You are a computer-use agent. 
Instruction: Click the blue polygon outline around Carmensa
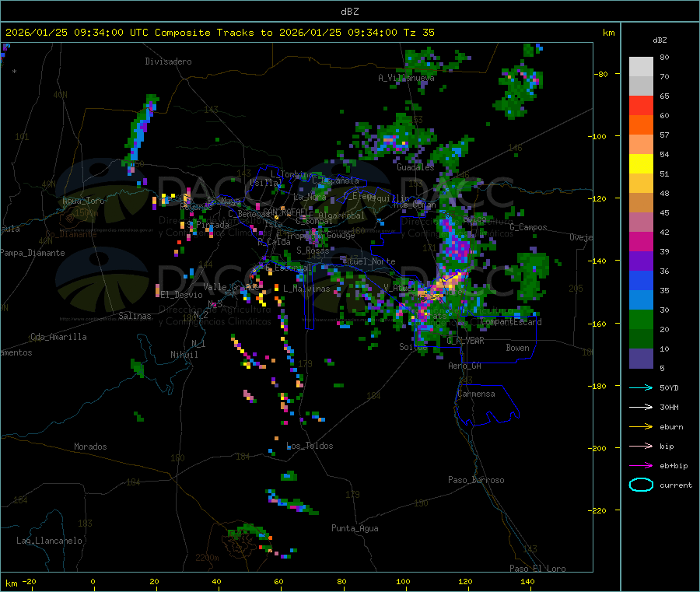(x=488, y=405)
